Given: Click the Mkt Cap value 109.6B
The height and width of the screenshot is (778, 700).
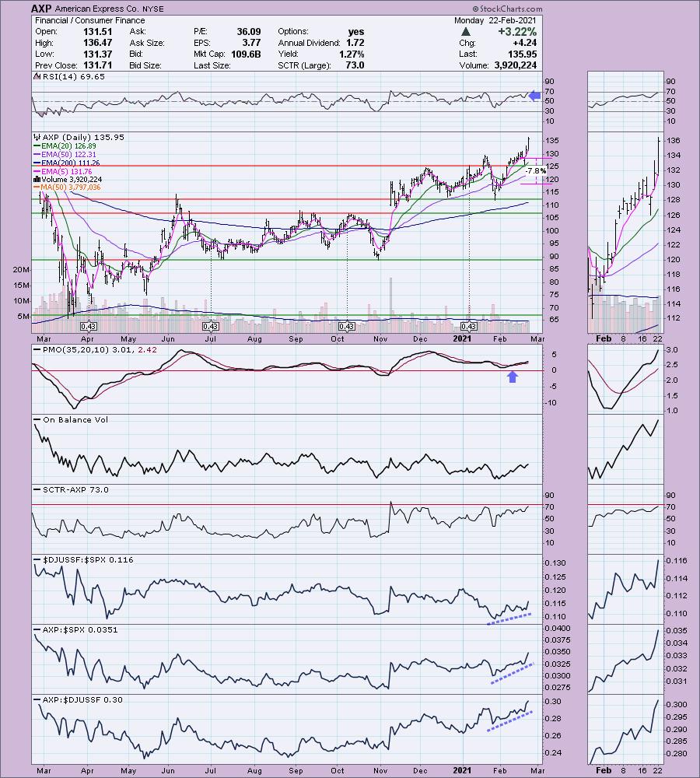Looking at the screenshot, I should click(246, 54).
